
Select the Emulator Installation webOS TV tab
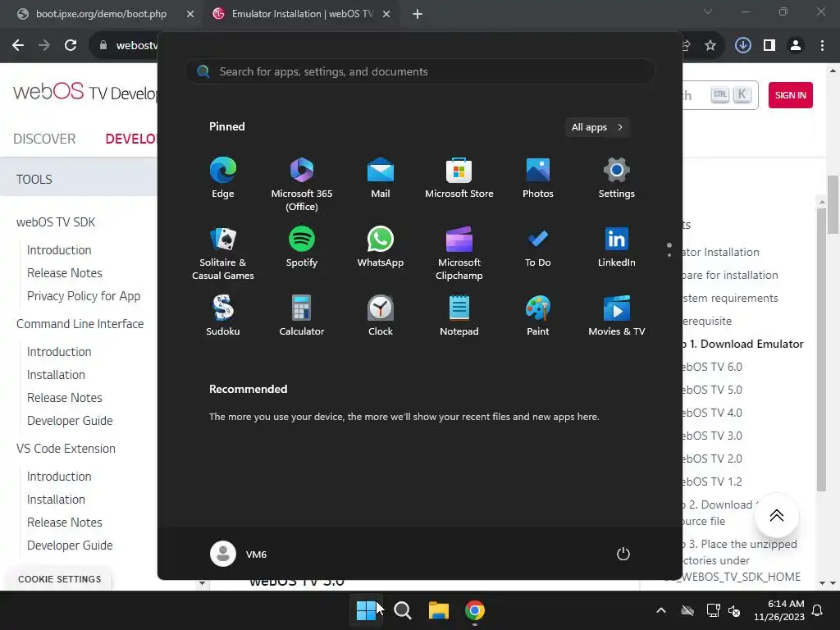click(302, 14)
